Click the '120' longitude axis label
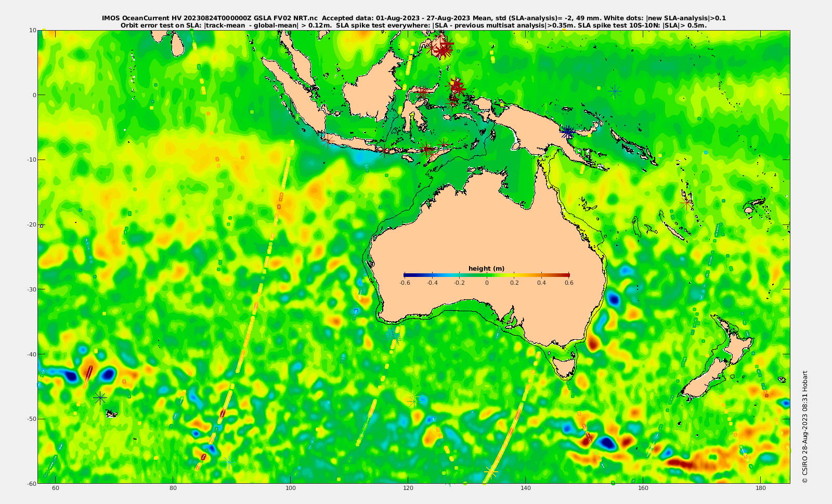The width and height of the screenshot is (832, 504). [x=408, y=488]
